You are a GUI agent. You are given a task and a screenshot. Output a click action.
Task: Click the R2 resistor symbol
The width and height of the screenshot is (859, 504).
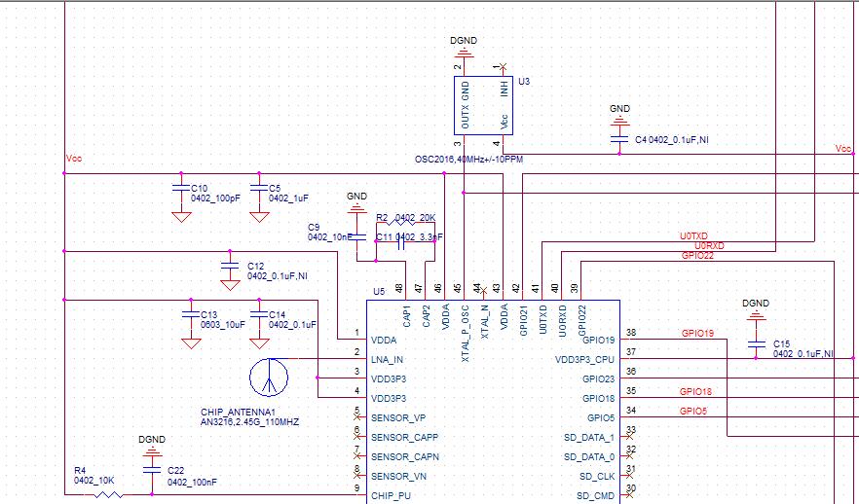click(405, 223)
